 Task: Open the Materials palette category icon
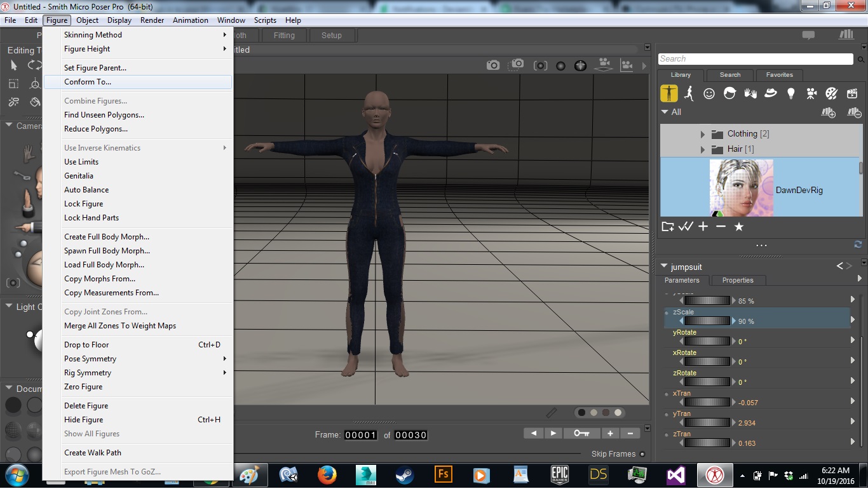tap(831, 93)
